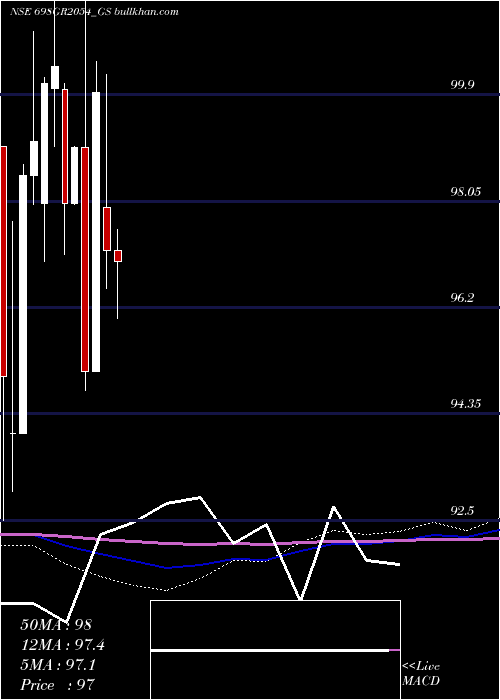Screen dimensions: 500x700
Task: Click the '5MA : 97.1' readout
Action: (x=58, y=665)
